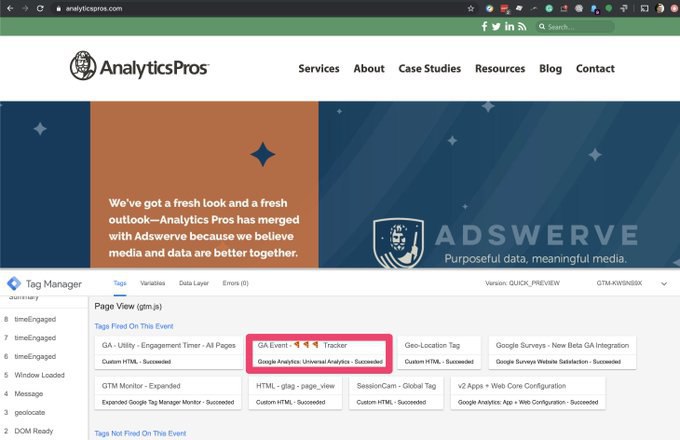
Task: Open the RSS feed icon
Action: pos(522,26)
